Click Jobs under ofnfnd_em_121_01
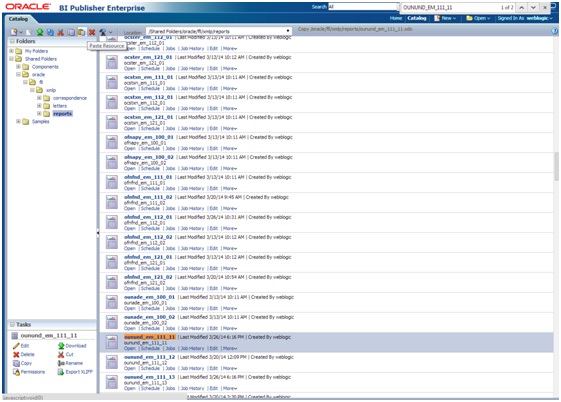Screen dimensions: 561x402 [170, 269]
